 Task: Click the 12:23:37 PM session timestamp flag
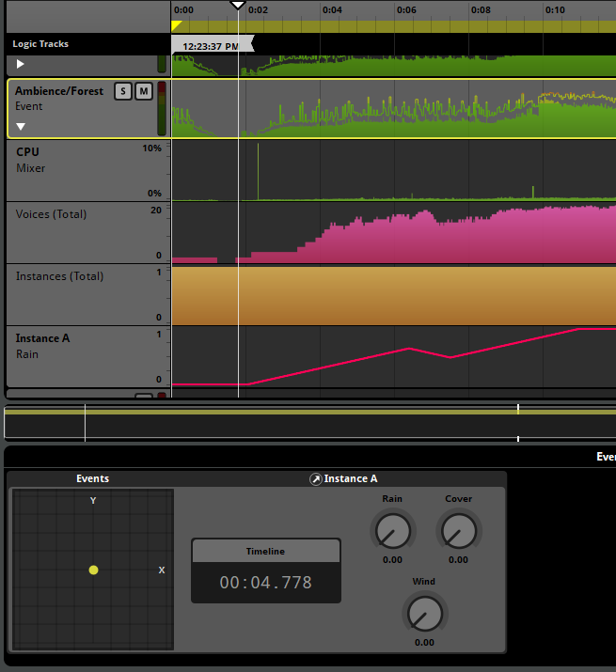coord(211,45)
